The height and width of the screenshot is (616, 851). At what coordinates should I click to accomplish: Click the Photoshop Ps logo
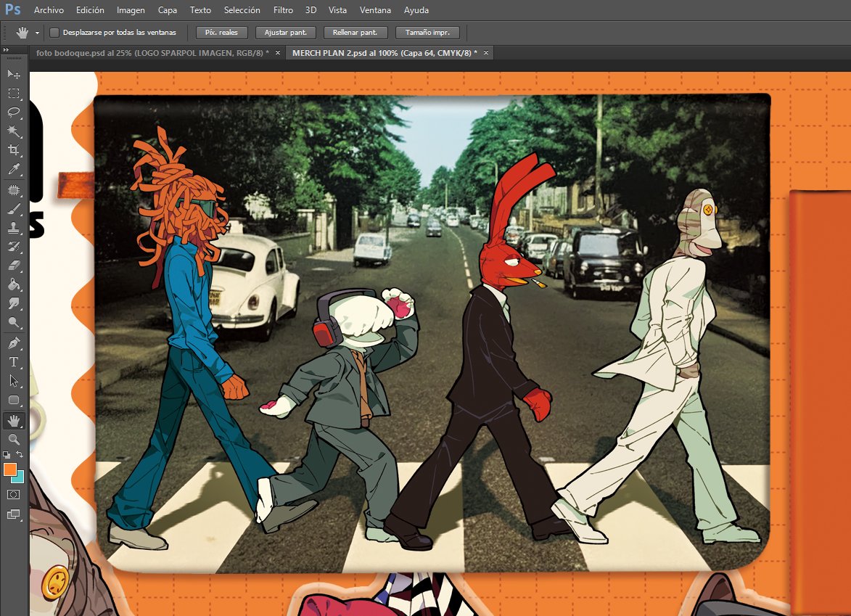[x=12, y=9]
